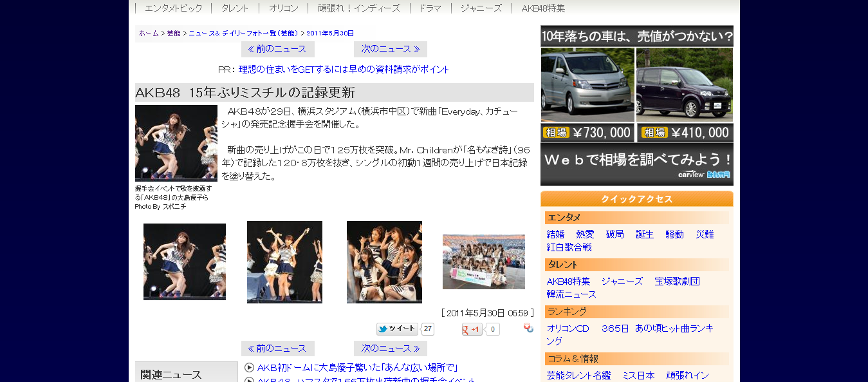Click the tweet count bubble showing 27
This screenshot has width=868, height=382.
[x=428, y=329]
